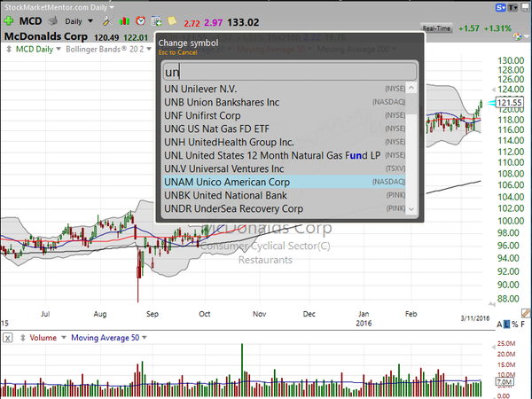Select the pencil drawing tool icon

click(x=525, y=313)
